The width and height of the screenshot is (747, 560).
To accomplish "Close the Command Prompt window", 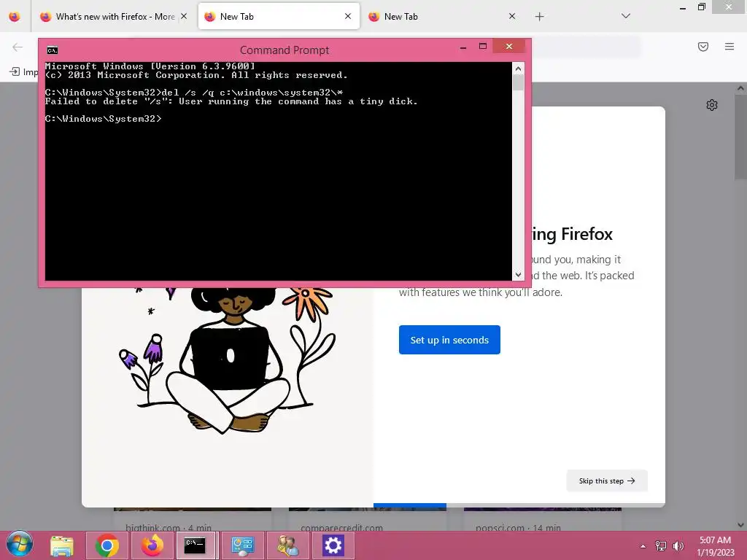I will pos(508,46).
